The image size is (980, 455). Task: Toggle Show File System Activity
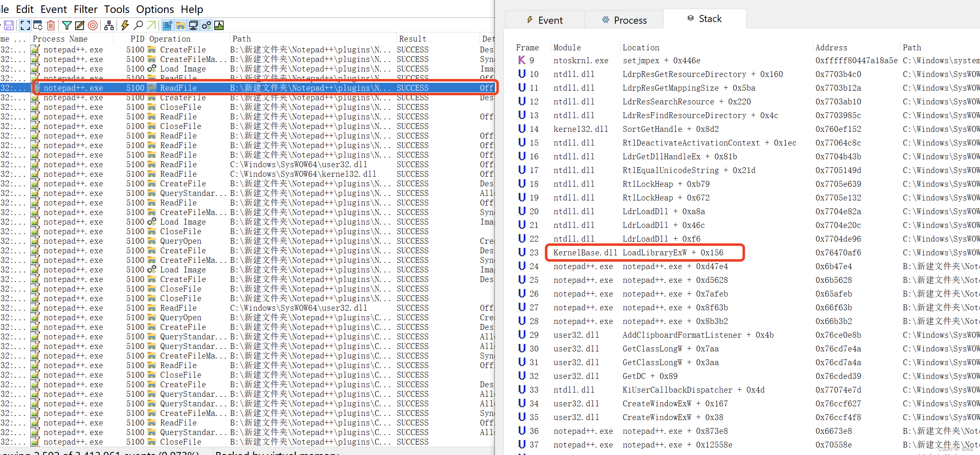(180, 26)
